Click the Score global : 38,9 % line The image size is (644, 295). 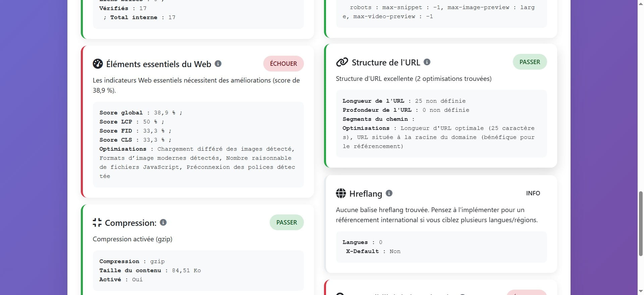click(x=141, y=113)
